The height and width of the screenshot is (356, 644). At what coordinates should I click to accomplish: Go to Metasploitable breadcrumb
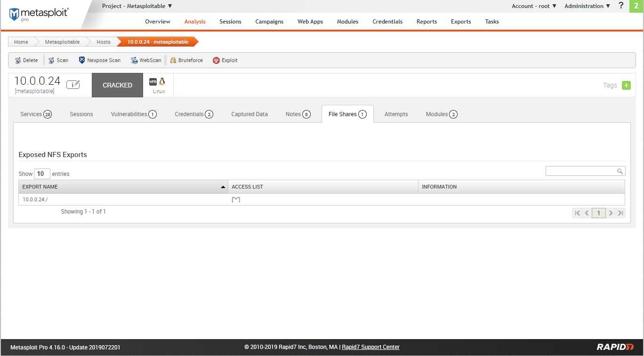pyautogui.click(x=62, y=42)
